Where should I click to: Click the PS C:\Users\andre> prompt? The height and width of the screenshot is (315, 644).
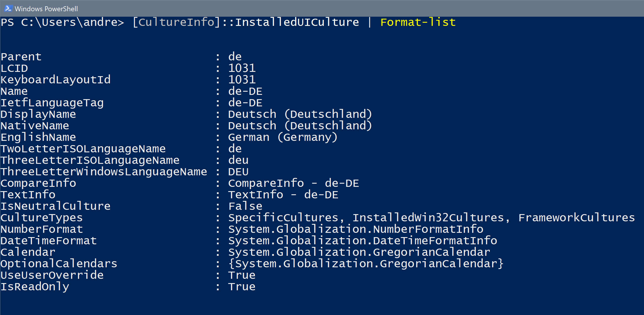[x=62, y=22]
